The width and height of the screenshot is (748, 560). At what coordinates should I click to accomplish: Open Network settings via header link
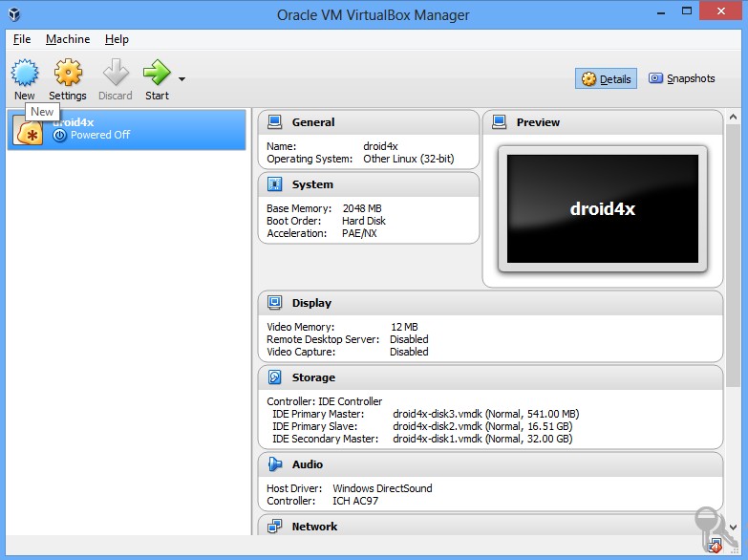coord(314,527)
